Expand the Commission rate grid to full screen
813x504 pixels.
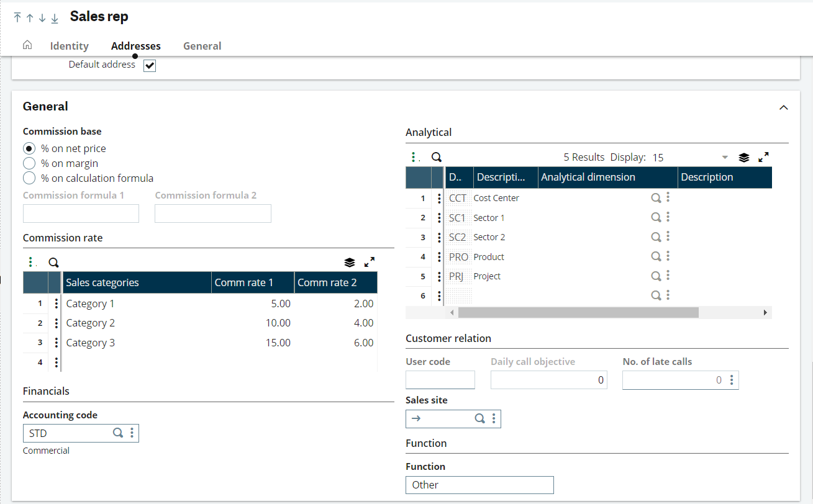[370, 262]
